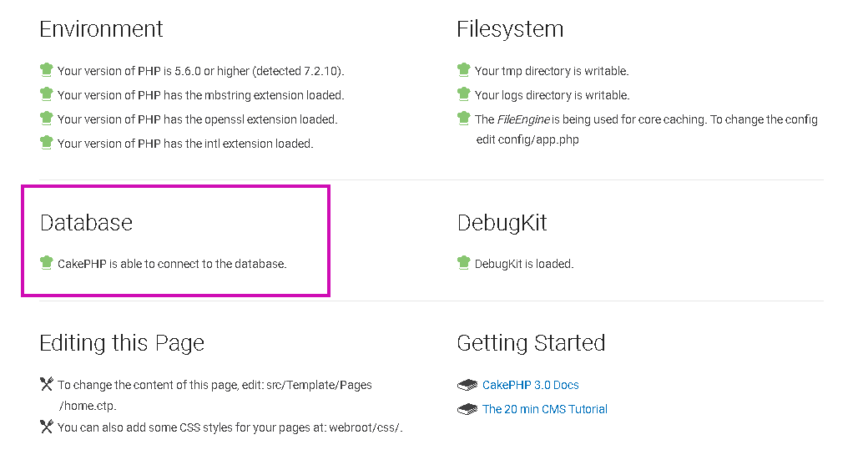
Task: Click the Environment heading text
Action: [x=101, y=28]
